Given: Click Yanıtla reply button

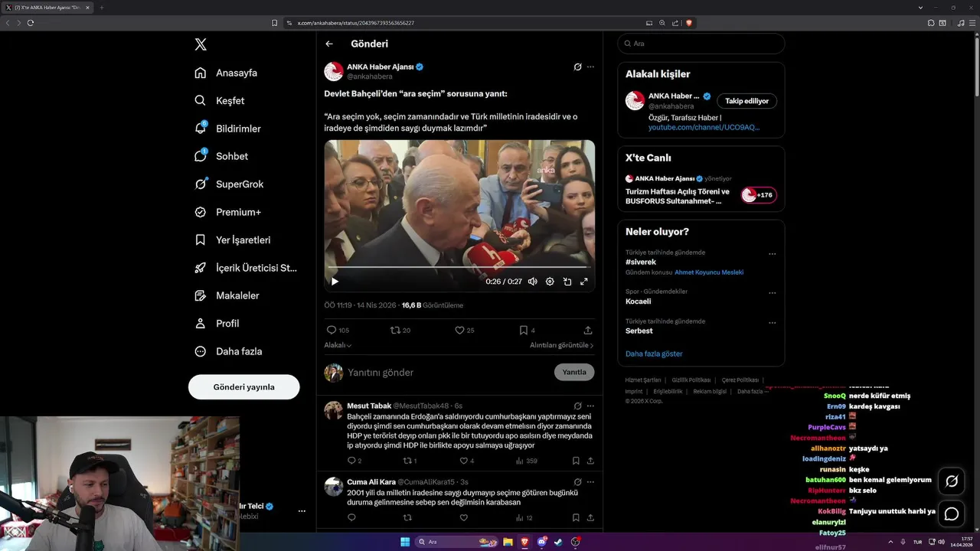Looking at the screenshot, I should click(574, 372).
